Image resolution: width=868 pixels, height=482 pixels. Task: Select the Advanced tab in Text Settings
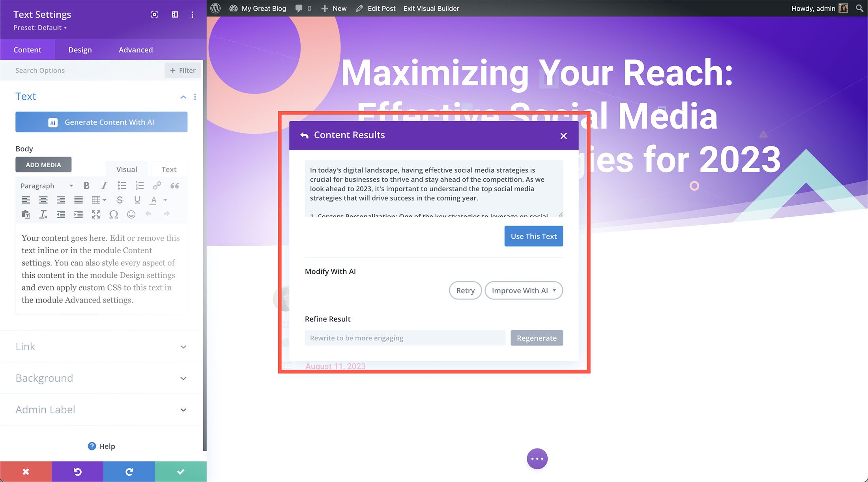[135, 49]
